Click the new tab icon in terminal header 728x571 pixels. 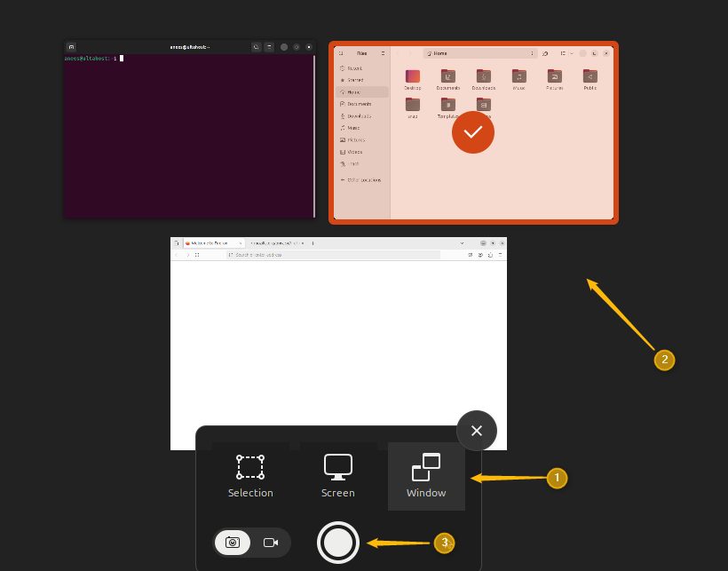coord(71,47)
